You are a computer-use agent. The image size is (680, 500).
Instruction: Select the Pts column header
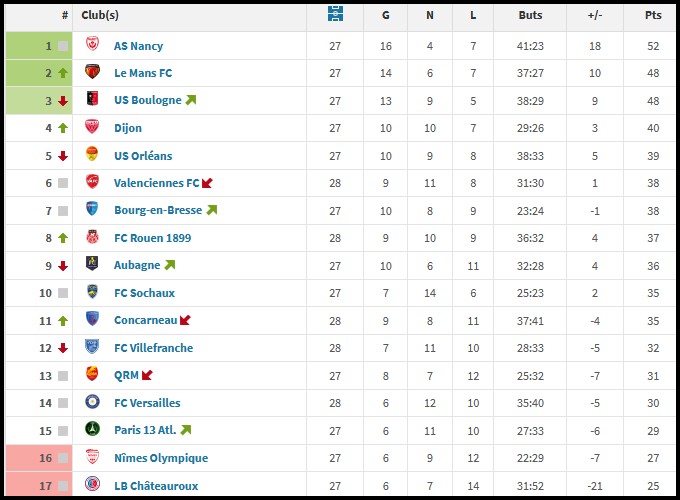653,15
